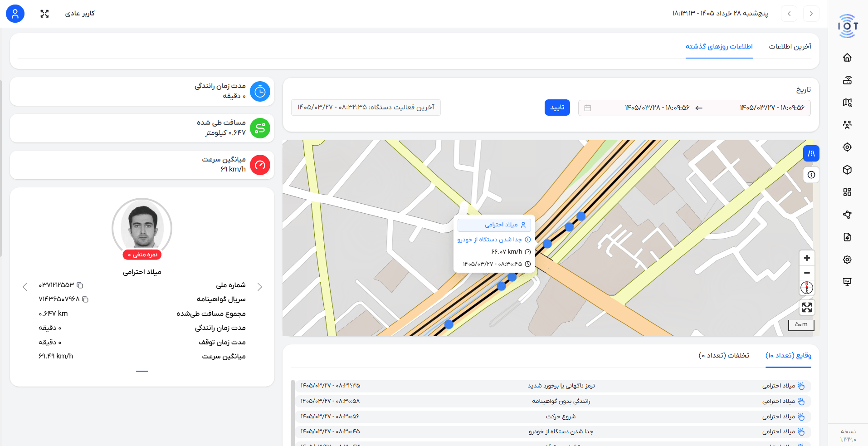Select اطلاعات روزهای گذشته tab
Image resolution: width=868 pixels, height=446 pixels.
719,46
